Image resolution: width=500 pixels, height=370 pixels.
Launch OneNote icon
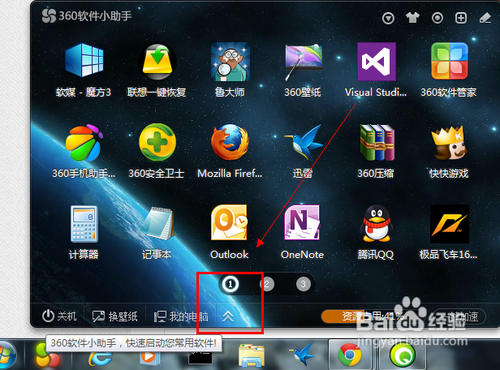point(302,222)
